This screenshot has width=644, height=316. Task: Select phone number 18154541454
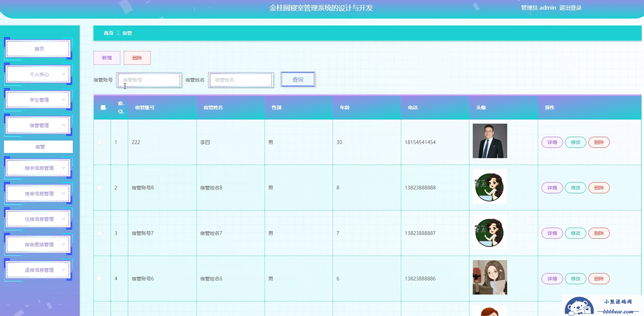(x=420, y=142)
